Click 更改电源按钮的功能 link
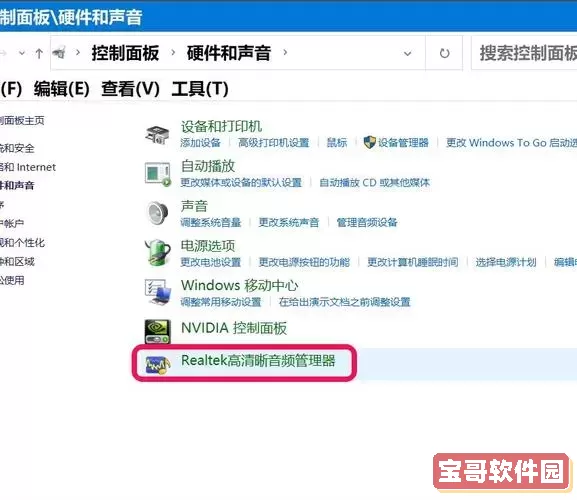This screenshot has width=577, height=500. coord(304,262)
